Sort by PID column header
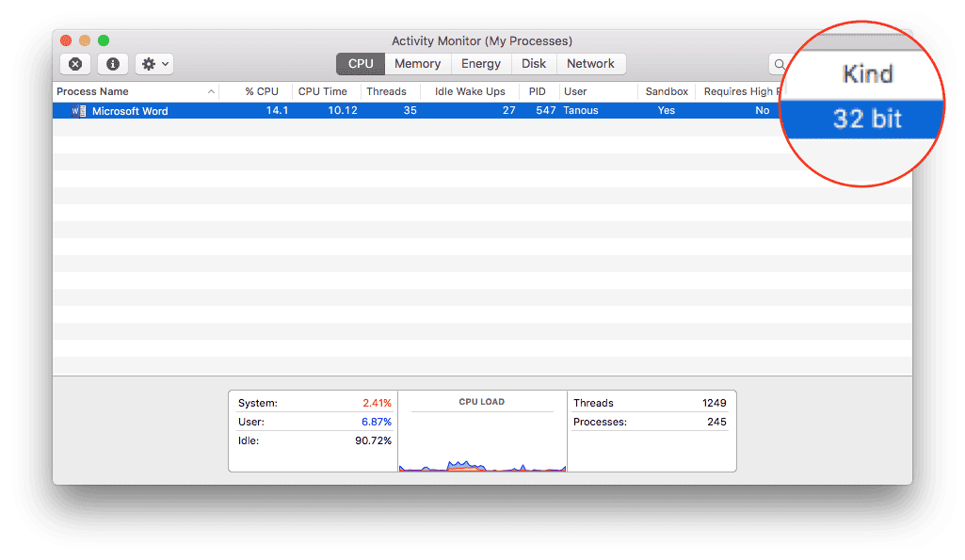This screenshot has height=560, width=965. coord(539,91)
